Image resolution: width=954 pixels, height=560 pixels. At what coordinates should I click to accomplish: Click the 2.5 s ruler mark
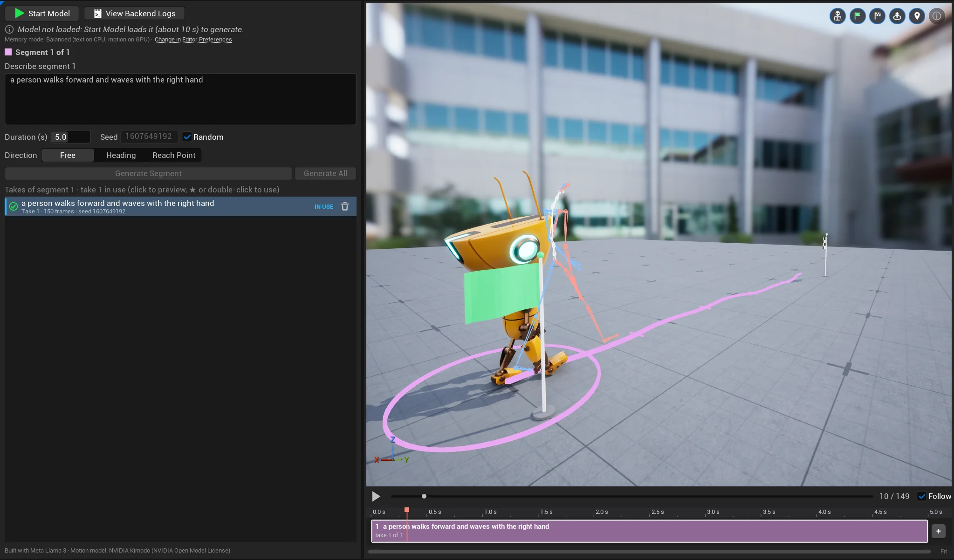point(658,512)
